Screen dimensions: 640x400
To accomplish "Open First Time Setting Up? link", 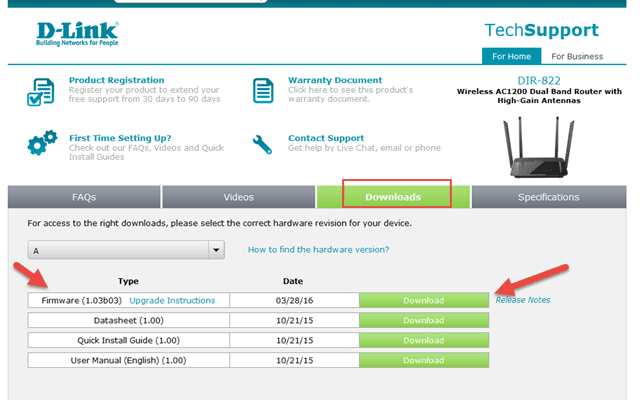I will click(120, 138).
